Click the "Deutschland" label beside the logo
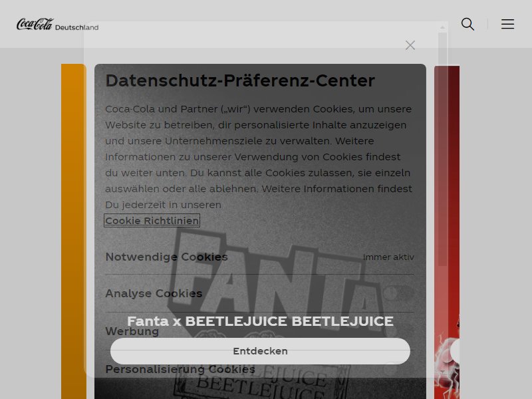 (x=76, y=27)
